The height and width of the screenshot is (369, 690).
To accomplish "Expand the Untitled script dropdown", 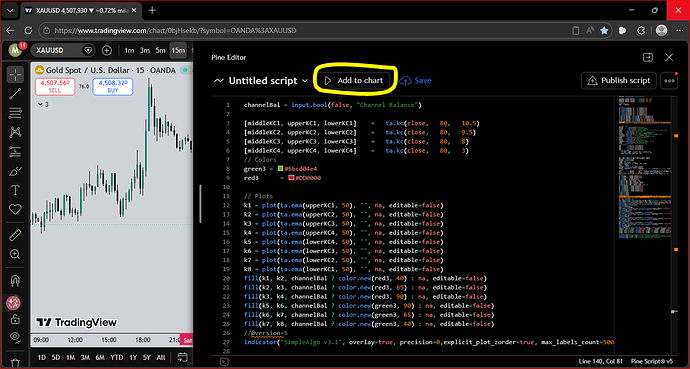I will pos(305,81).
